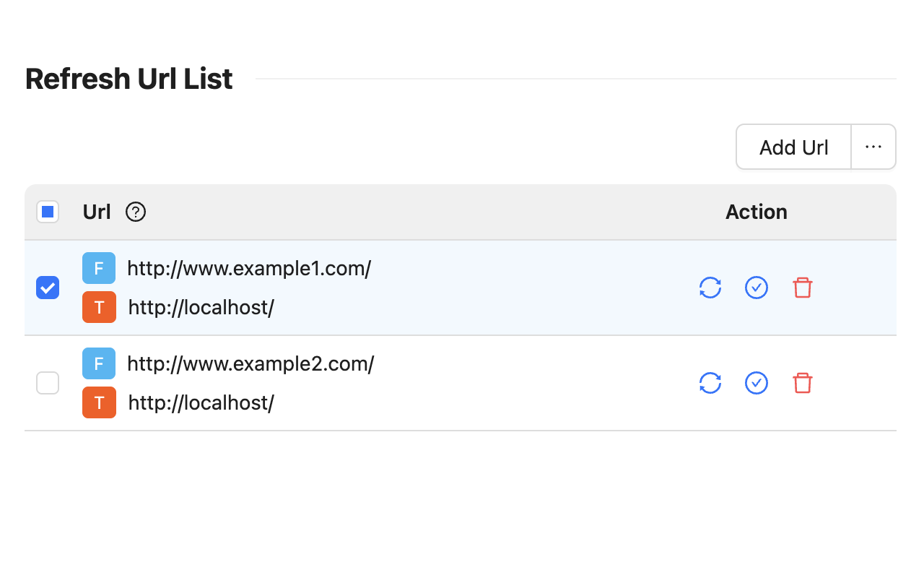The width and height of the screenshot is (924, 578).
Task: Click the check-circle icon for example1.com
Action: click(x=757, y=288)
